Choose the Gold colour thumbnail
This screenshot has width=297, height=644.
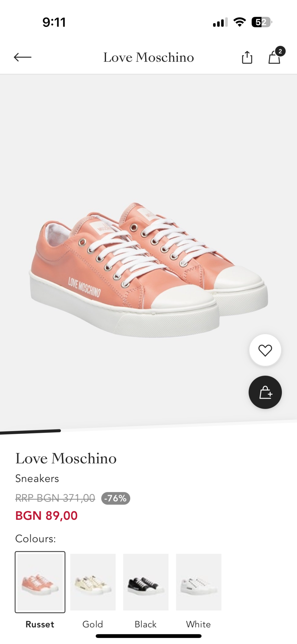(93, 582)
